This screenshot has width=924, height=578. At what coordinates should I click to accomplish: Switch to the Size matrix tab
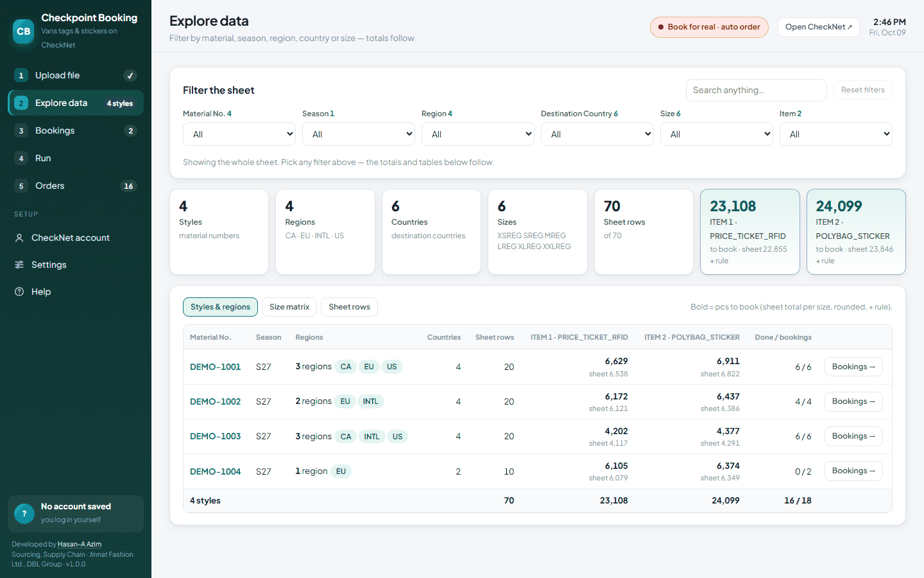[x=289, y=307]
